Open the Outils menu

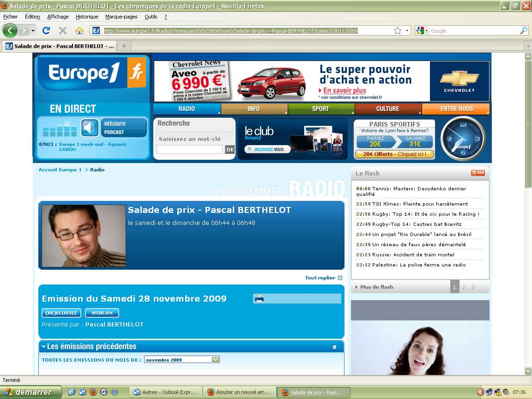click(x=151, y=17)
